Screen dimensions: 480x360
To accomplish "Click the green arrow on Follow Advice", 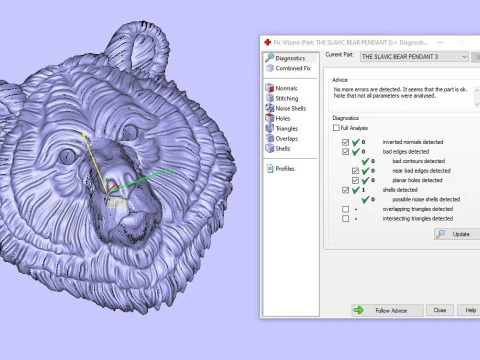I will (358, 310).
